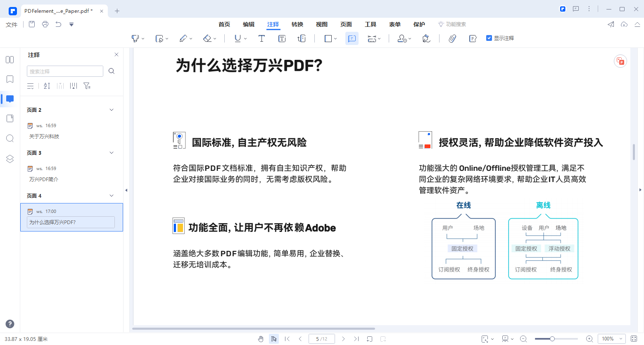Screen dimensions: 644x345
Task: Select the text box tool
Action: [282, 38]
